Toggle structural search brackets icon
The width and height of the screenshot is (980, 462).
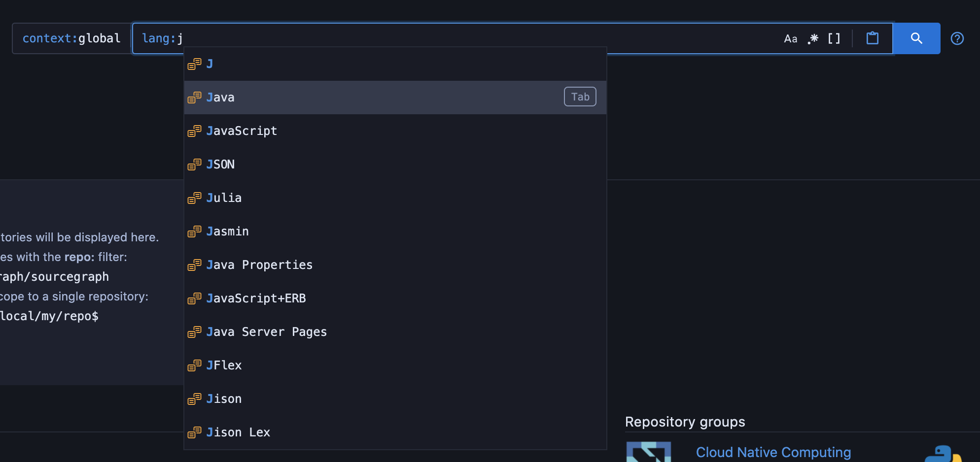834,38
